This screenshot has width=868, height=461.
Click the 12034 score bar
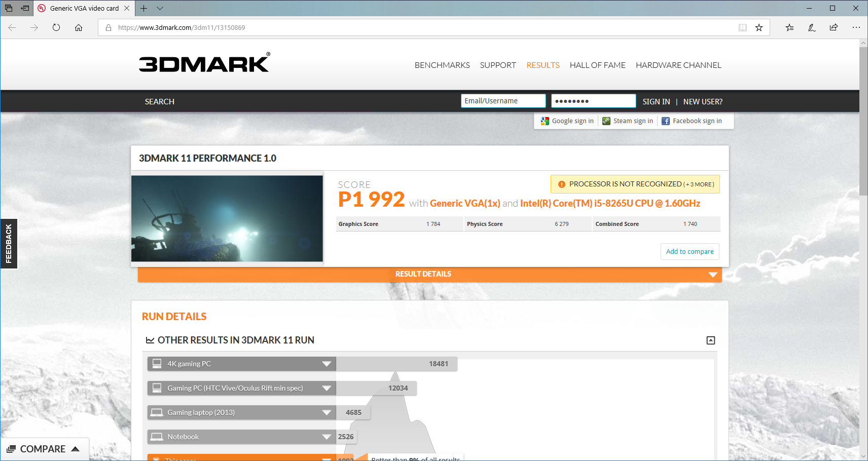[376, 388]
